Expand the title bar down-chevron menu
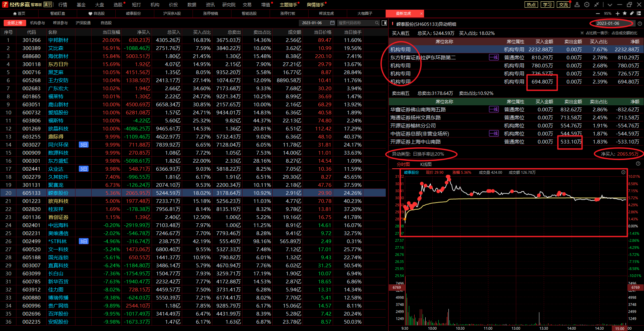The width and height of the screenshot is (644, 331). [610, 5]
